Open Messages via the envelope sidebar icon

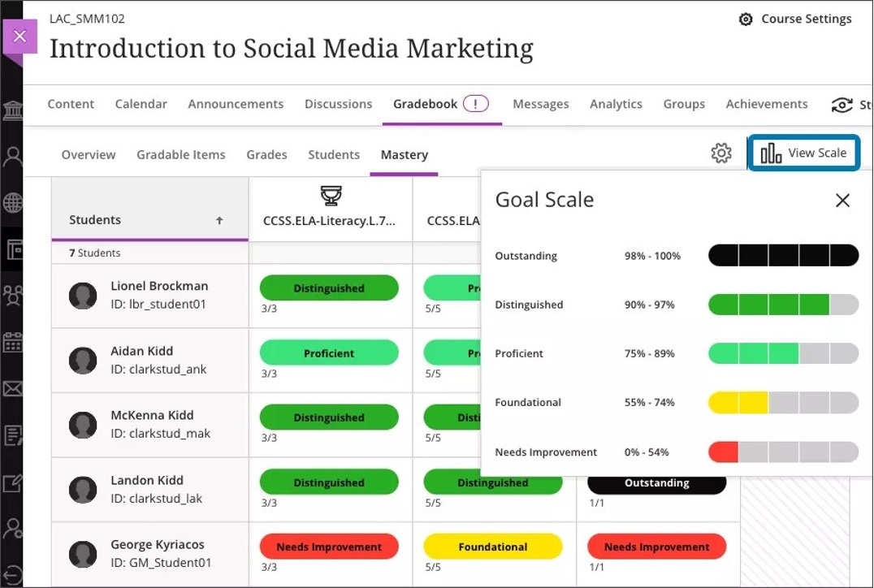click(12, 389)
